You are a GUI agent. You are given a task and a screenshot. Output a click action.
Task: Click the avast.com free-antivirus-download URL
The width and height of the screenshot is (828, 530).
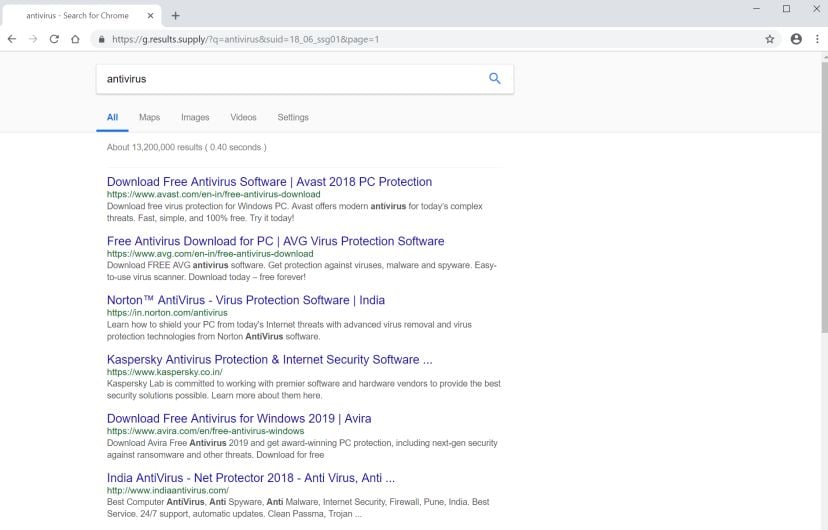tap(213, 194)
